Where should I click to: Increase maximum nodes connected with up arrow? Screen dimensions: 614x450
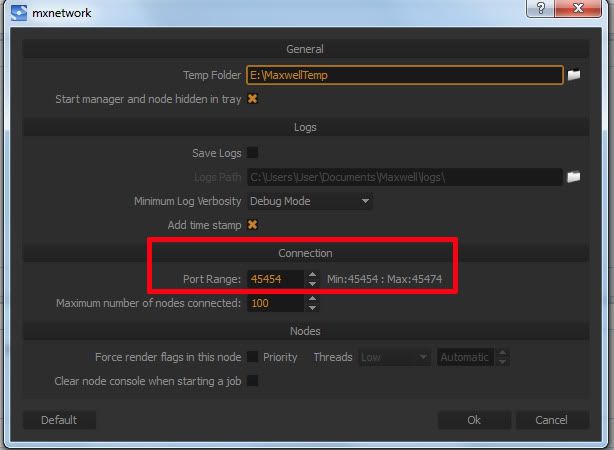[x=312, y=298]
